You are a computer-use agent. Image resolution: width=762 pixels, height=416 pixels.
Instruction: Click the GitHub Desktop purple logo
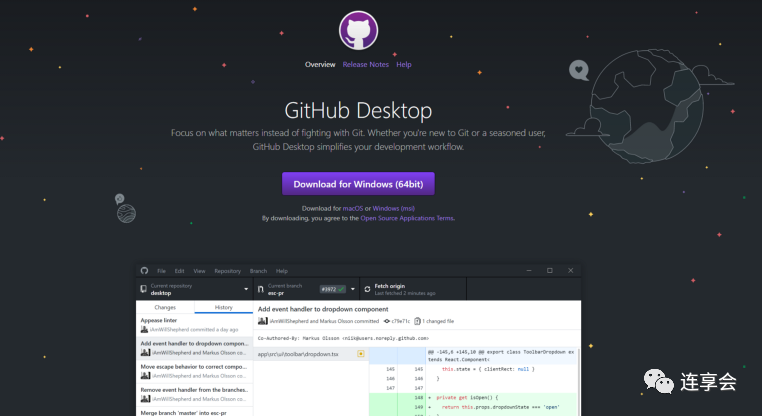pos(358,30)
